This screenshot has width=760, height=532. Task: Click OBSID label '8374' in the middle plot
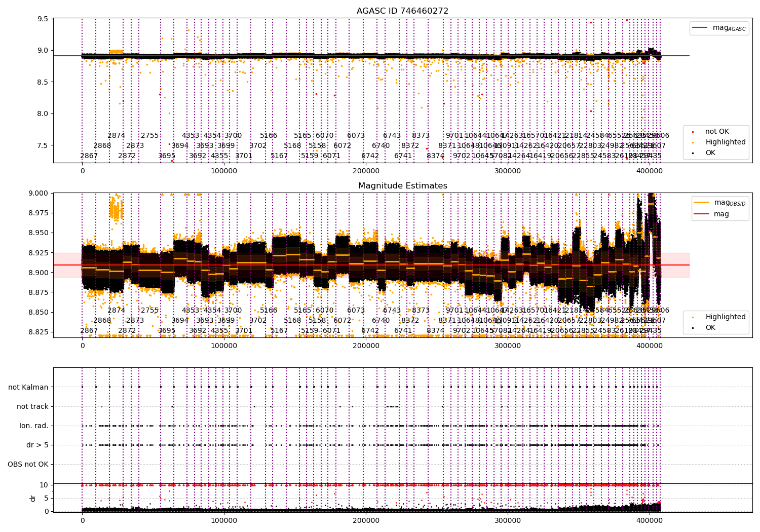click(436, 330)
